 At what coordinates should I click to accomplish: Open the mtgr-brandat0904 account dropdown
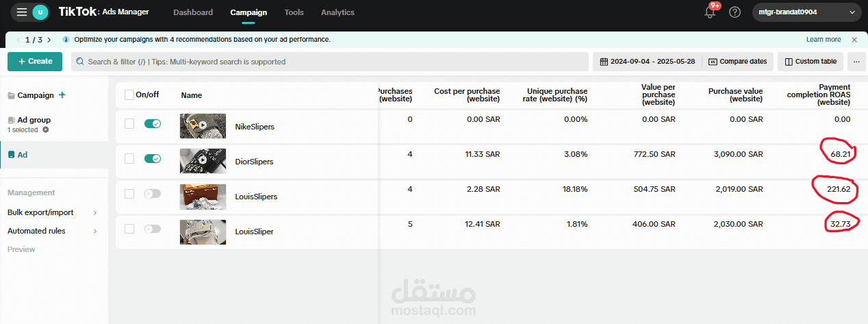tap(807, 12)
